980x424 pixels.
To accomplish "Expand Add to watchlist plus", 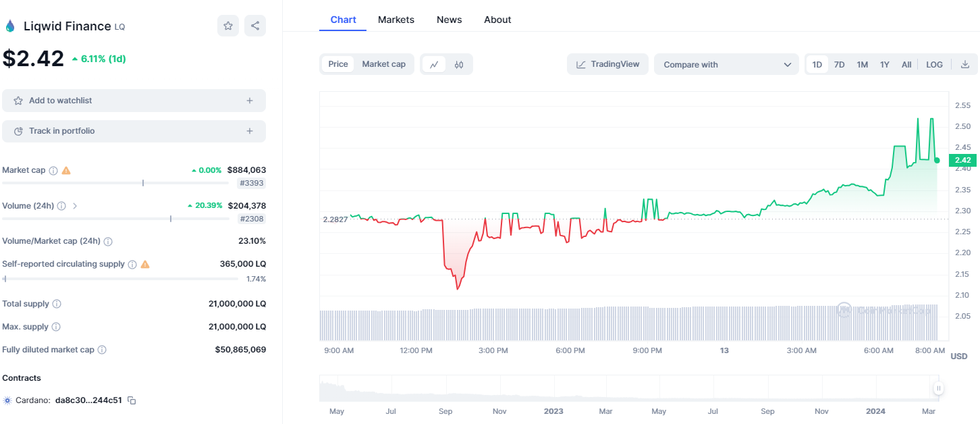I will (250, 101).
